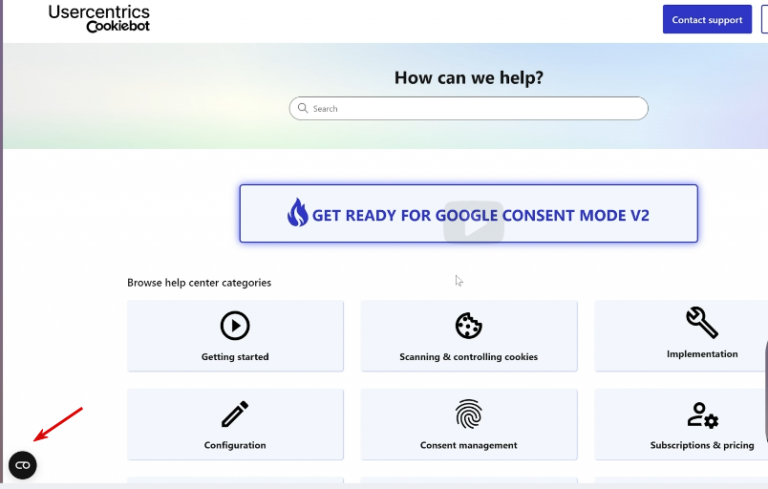Image resolution: width=768 pixels, height=489 pixels.
Task: Click the Contact support button
Action: point(707,20)
